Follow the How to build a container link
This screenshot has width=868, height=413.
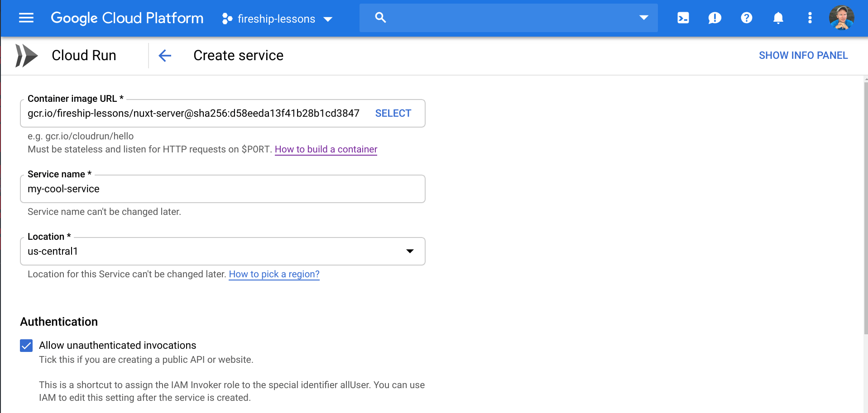coord(326,149)
